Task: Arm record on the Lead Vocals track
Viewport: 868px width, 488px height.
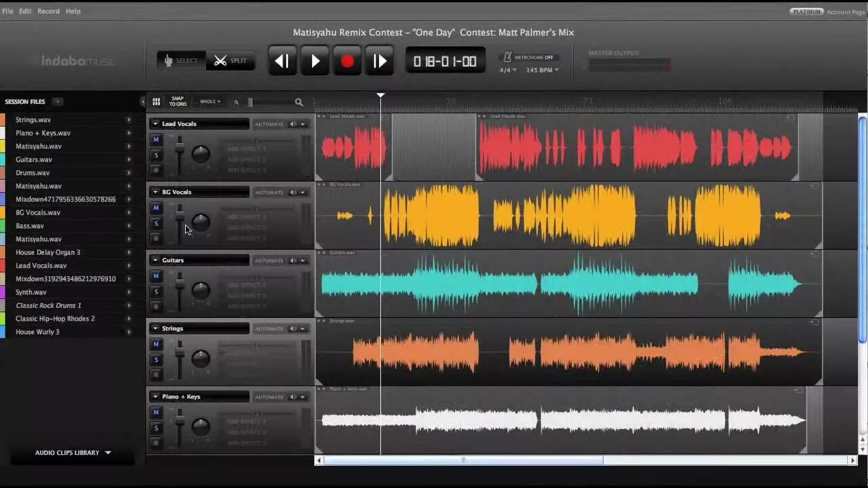Action: click(156, 170)
